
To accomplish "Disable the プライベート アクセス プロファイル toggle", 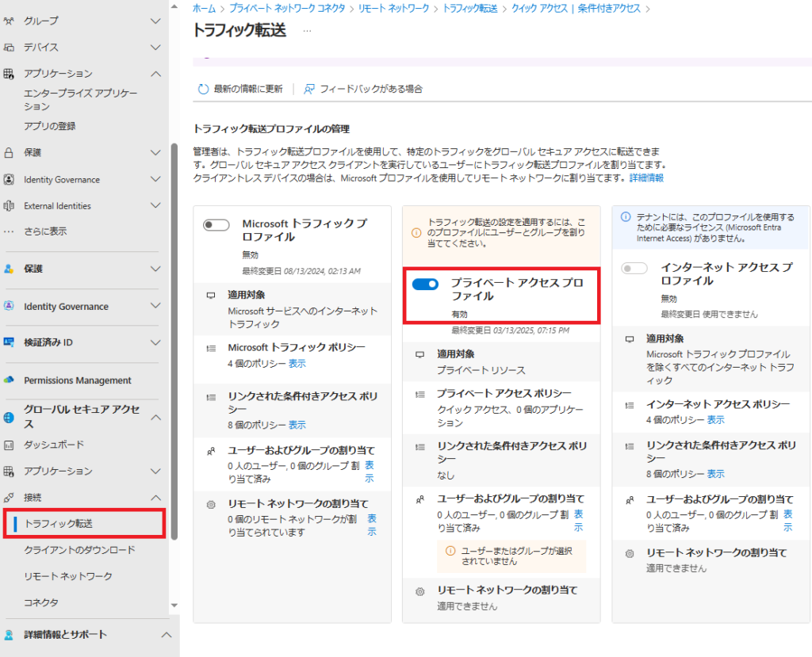I will click(426, 285).
